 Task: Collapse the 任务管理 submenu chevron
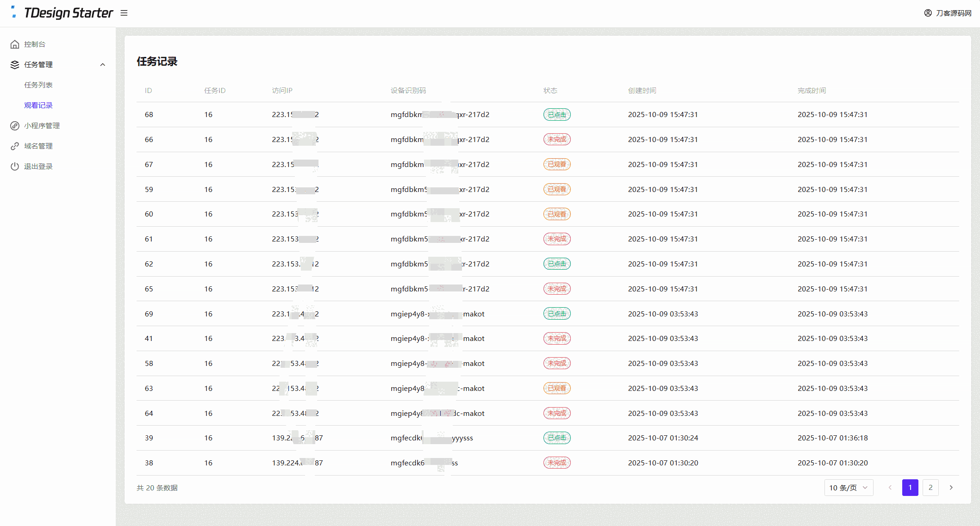pyautogui.click(x=103, y=65)
